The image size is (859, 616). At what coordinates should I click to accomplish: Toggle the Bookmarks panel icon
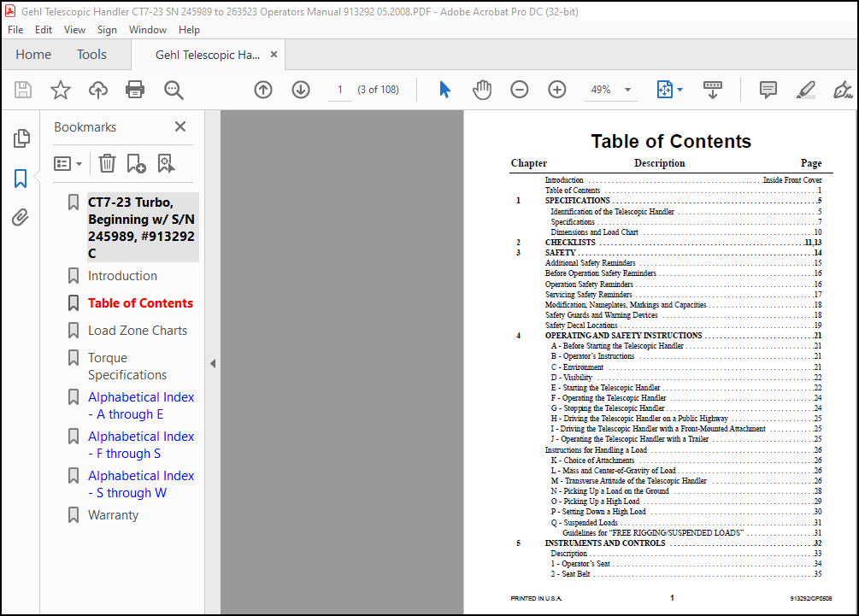coord(21,178)
